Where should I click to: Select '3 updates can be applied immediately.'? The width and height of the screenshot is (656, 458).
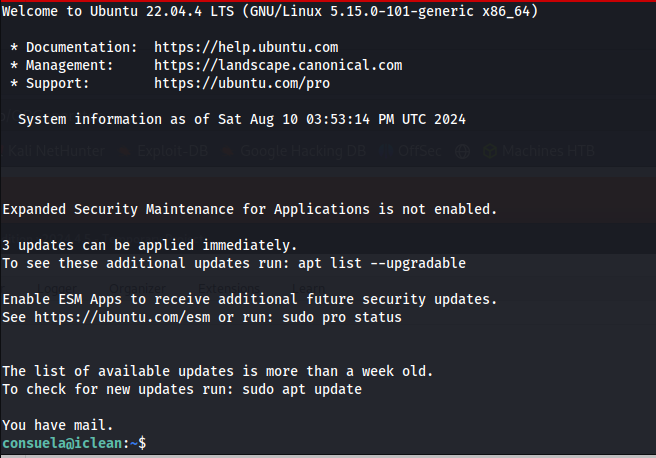point(150,245)
